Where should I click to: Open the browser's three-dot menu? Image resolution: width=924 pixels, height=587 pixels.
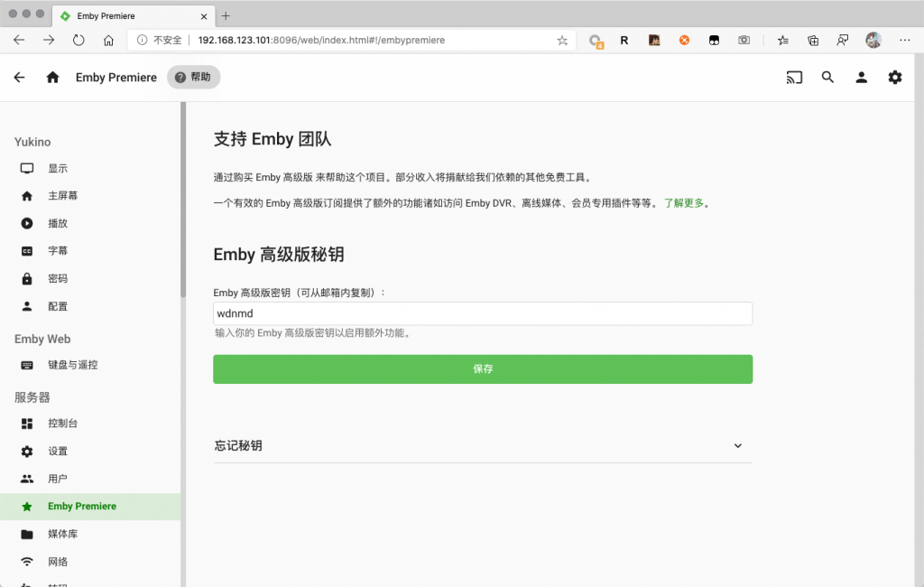pos(904,41)
